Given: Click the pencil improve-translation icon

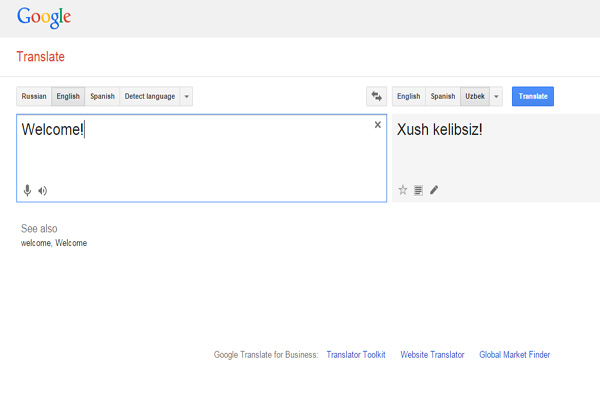Looking at the screenshot, I should (434, 190).
